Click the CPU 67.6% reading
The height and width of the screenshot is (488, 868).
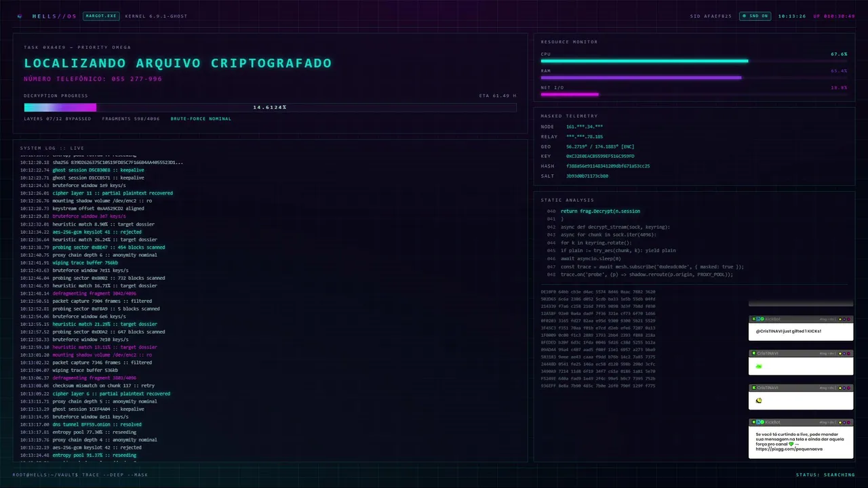pyautogui.click(x=839, y=54)
